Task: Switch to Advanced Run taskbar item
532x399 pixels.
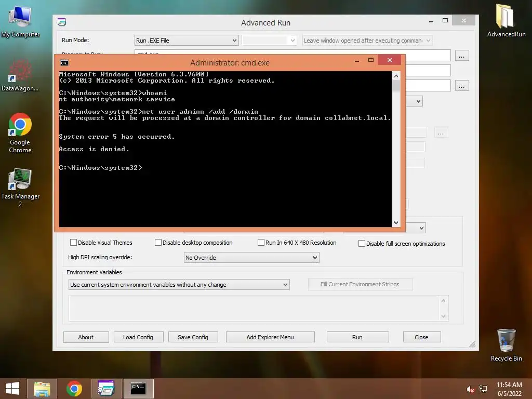Action: tap(106, 389)
